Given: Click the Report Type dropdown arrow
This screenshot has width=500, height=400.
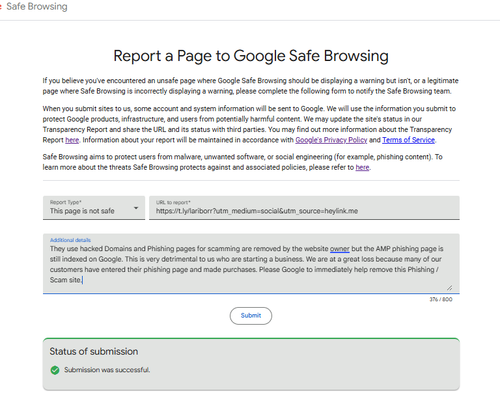Looking at the screenshot, I should [136, 208].
